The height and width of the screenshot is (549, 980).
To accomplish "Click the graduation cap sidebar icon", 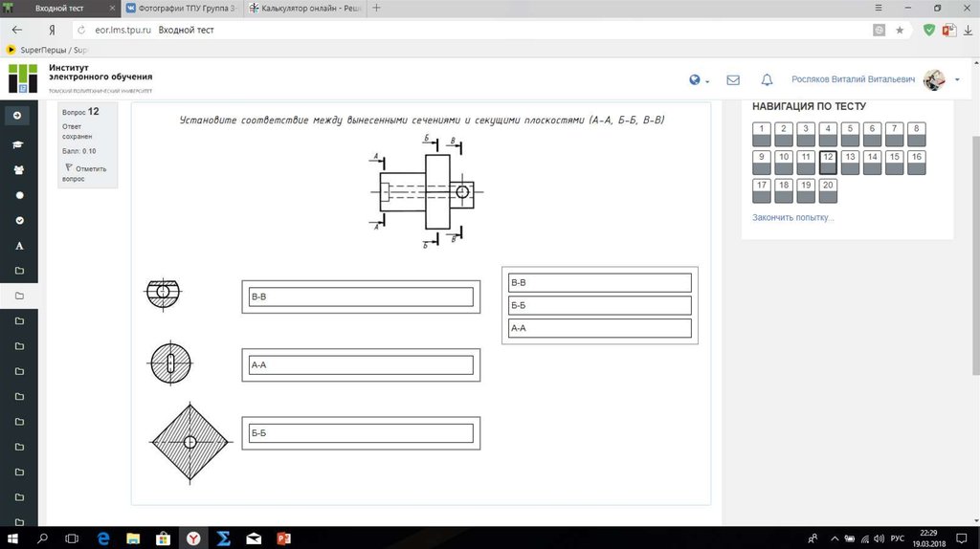I will pos(19,144).
